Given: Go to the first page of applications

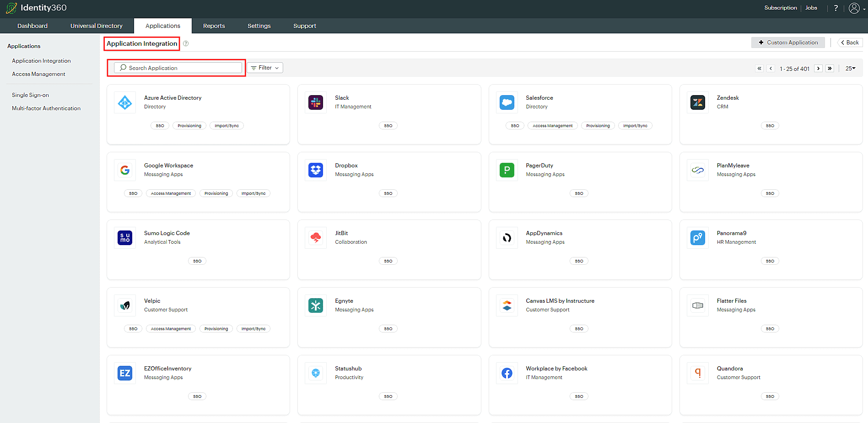Looking at the screenshot, I should pyautogui.click(x=760, y=69).
